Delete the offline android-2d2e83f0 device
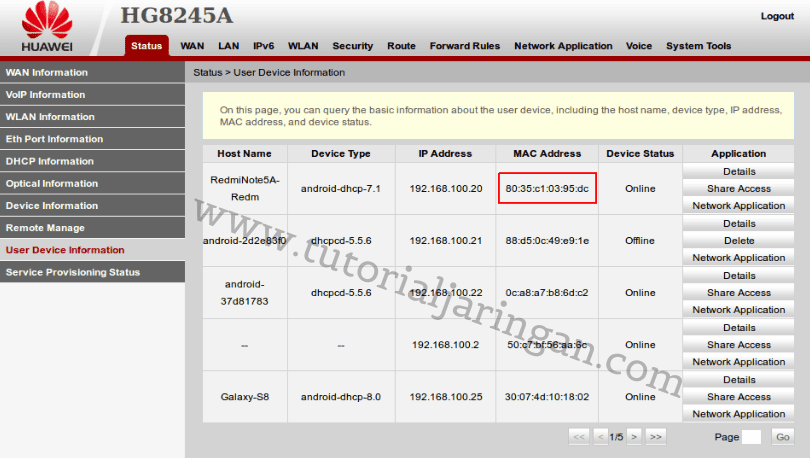Screen dimensions: 810x458 click(x=739, y=241)
